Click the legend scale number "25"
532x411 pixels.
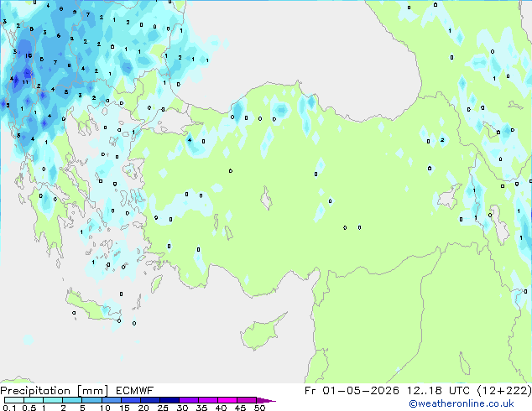pos(163,408)
